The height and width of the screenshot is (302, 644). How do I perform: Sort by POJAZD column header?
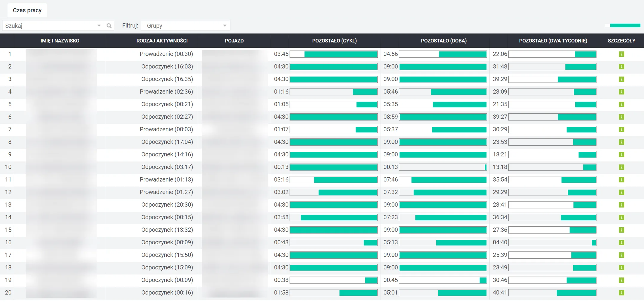tap(234, 41)
